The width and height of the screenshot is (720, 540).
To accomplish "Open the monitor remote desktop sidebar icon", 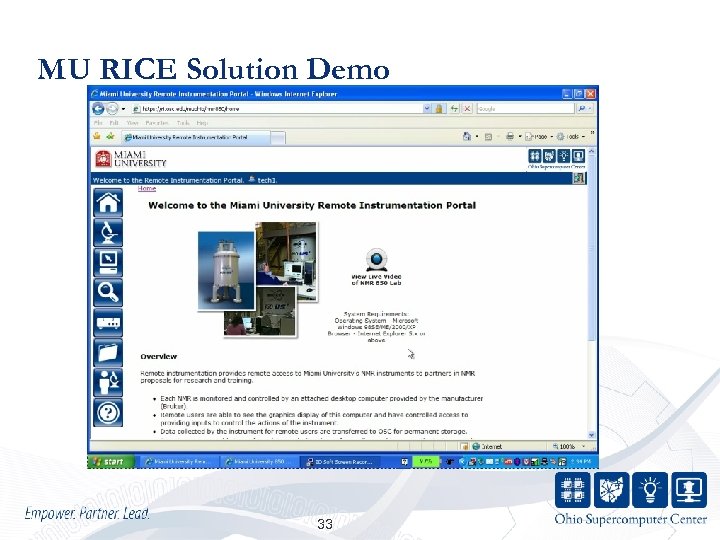I will coord(108,263).
